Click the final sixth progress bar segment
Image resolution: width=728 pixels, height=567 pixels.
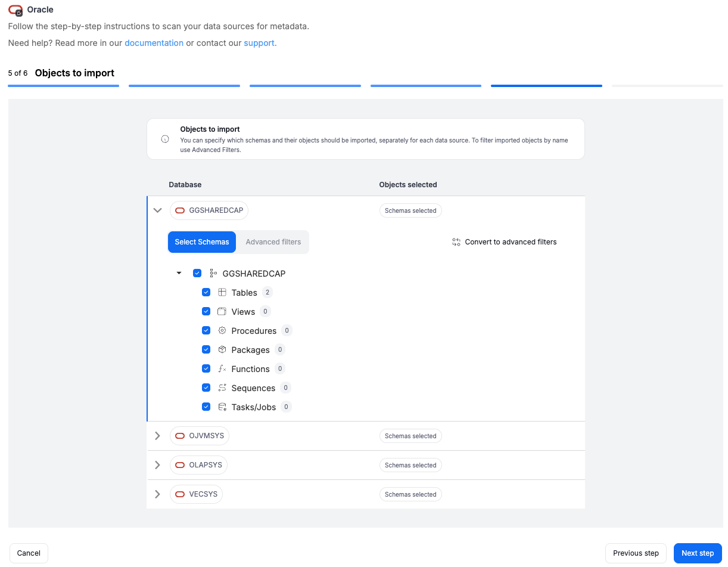(667, 86)
